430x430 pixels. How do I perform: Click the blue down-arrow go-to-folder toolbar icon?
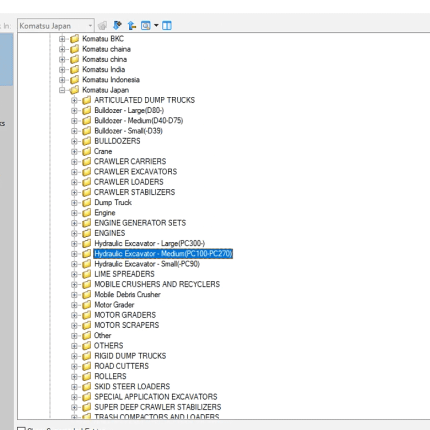click(117, 25)
